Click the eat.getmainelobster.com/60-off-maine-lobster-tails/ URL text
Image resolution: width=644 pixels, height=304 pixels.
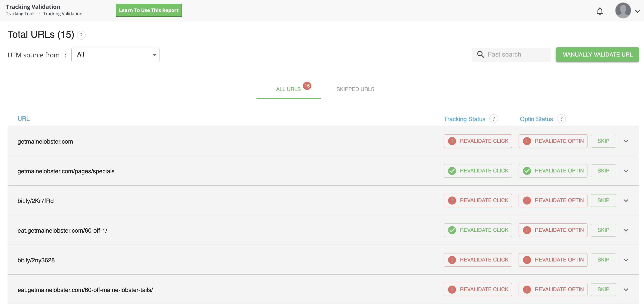click(85, 290)
